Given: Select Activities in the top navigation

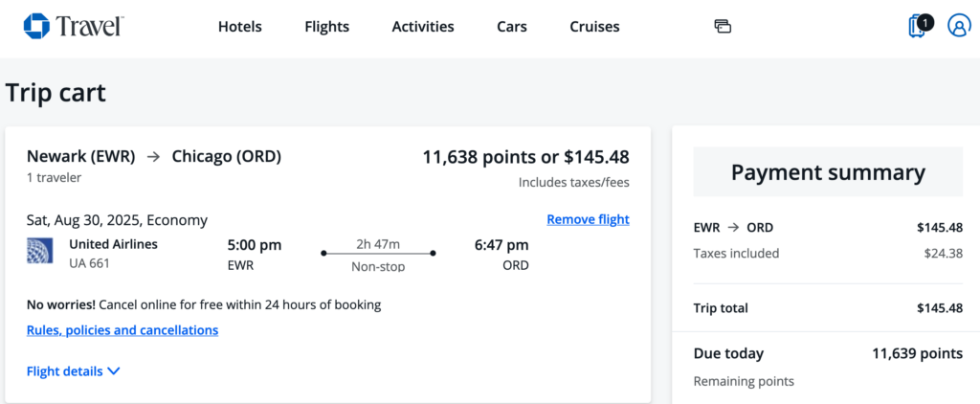Looking at the screenshot, I should coord(423,27).
